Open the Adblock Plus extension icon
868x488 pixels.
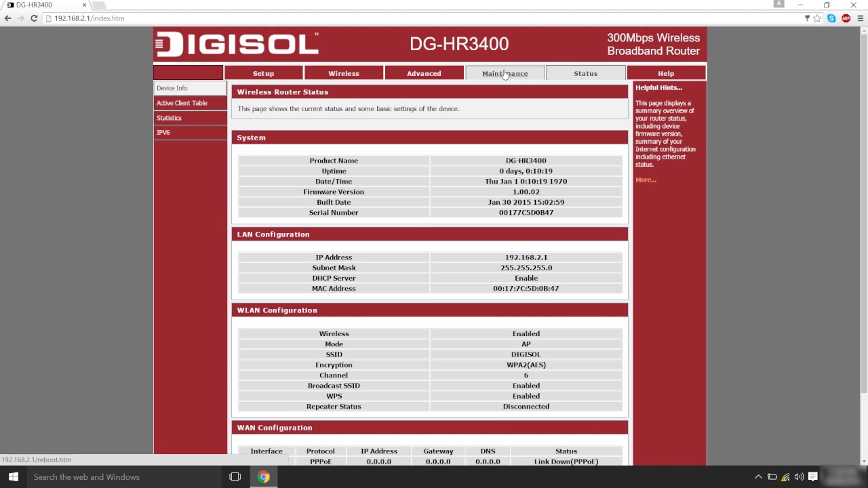tap(846, 18)
